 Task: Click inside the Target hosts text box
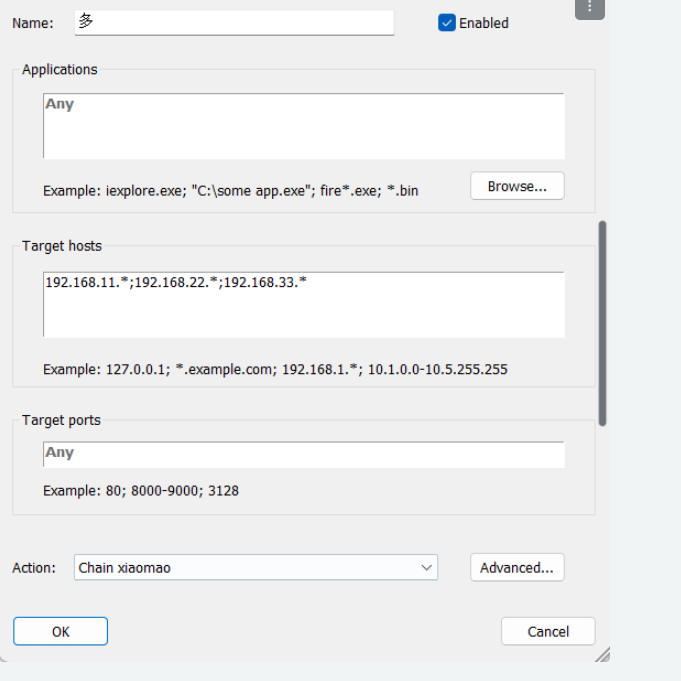click(x=303, y=304)
